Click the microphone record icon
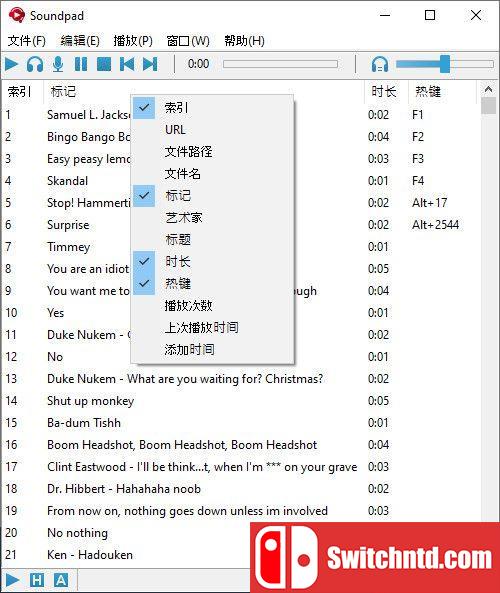500x593 pixels. coord(58,64)
